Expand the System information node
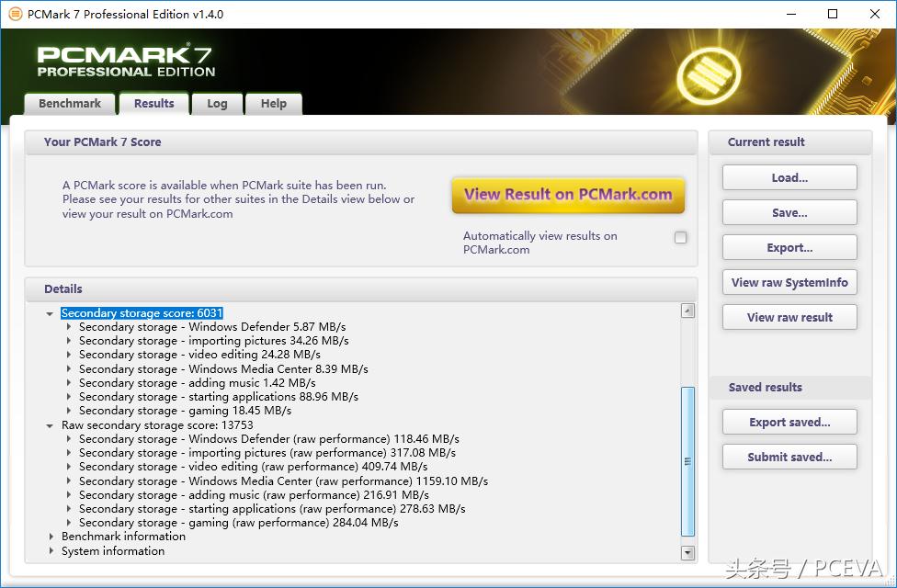The image size is (897, 588). point(51,551)
